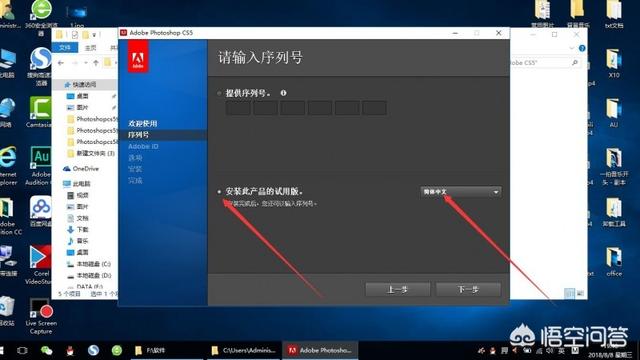
Task: Open Sogou browser from the taskbar
Action: tap(93, 350)
